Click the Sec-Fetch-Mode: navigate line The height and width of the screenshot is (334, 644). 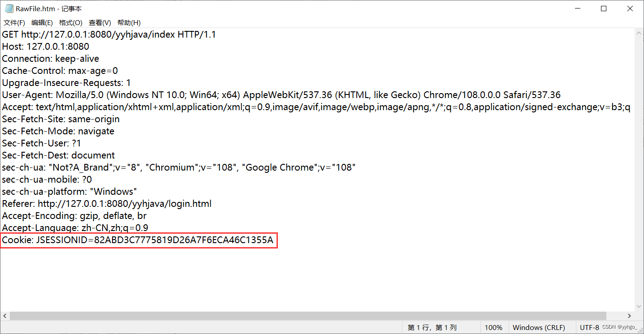[x=58, y=131]
